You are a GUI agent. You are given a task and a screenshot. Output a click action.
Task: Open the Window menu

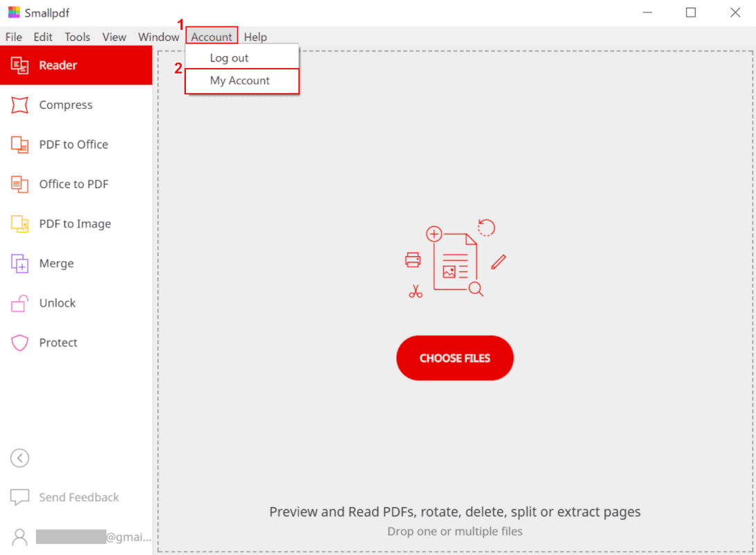point(159,37)
